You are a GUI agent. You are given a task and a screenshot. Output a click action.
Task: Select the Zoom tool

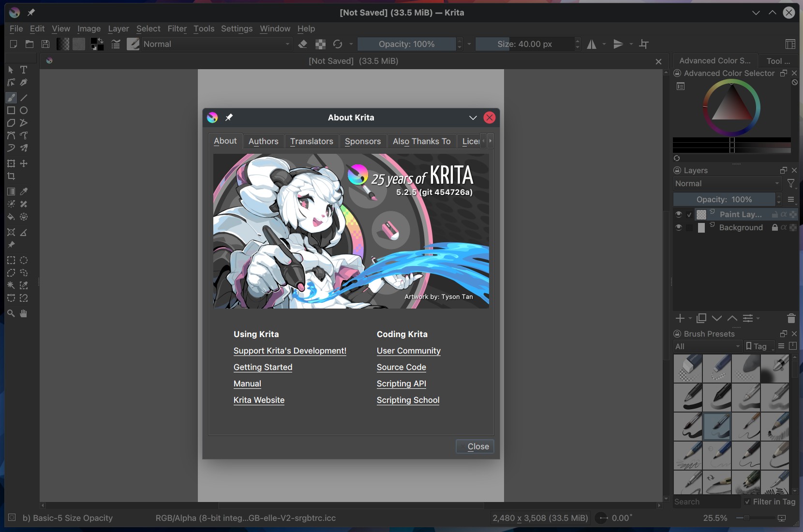pyautogui.click(x=11, y=313)
